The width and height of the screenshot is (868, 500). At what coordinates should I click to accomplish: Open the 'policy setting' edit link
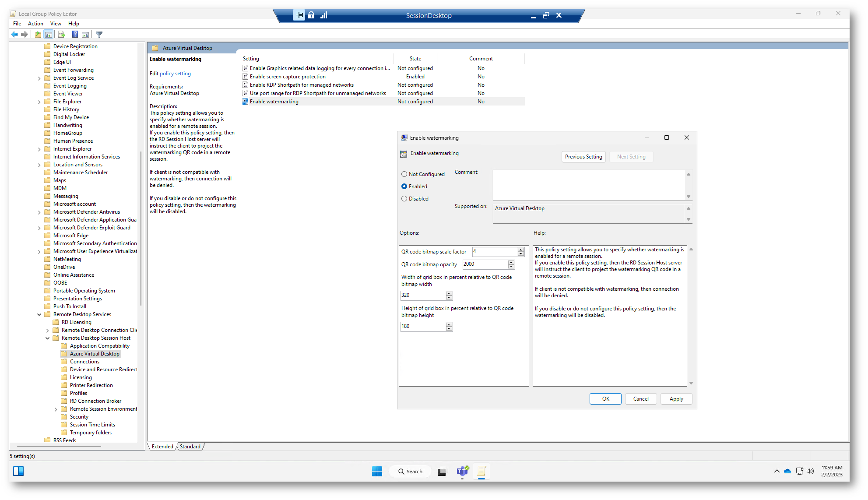(176, 74)
